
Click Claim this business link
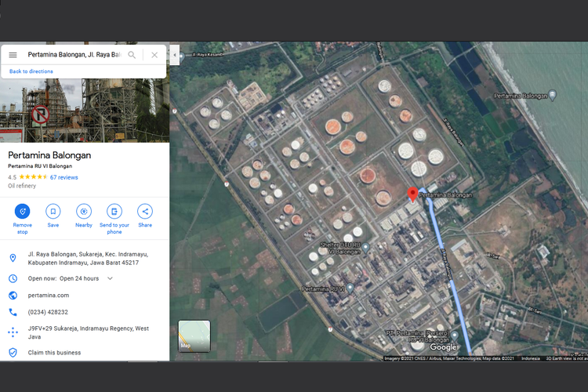point(54,353)
